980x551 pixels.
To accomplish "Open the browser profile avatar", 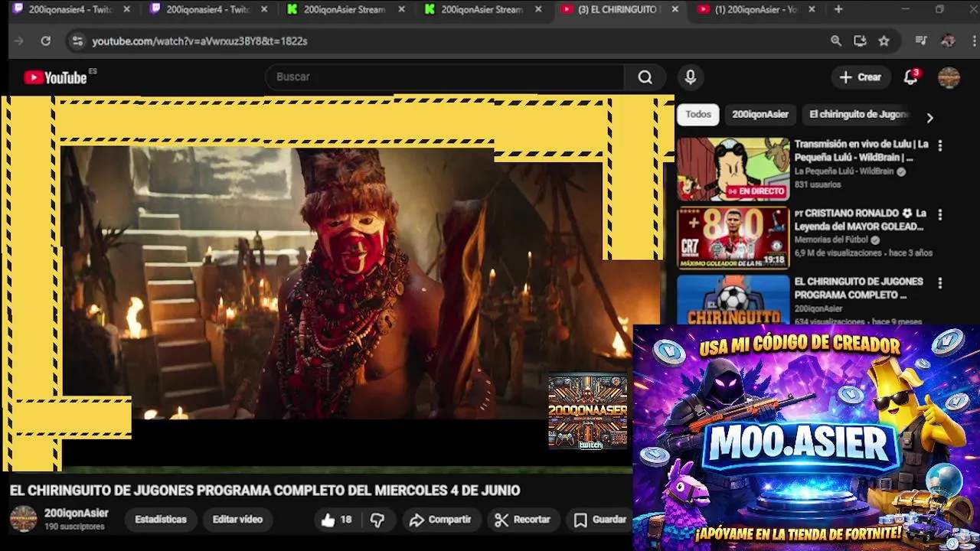I will pyautogui.click(x=948, y=41).
